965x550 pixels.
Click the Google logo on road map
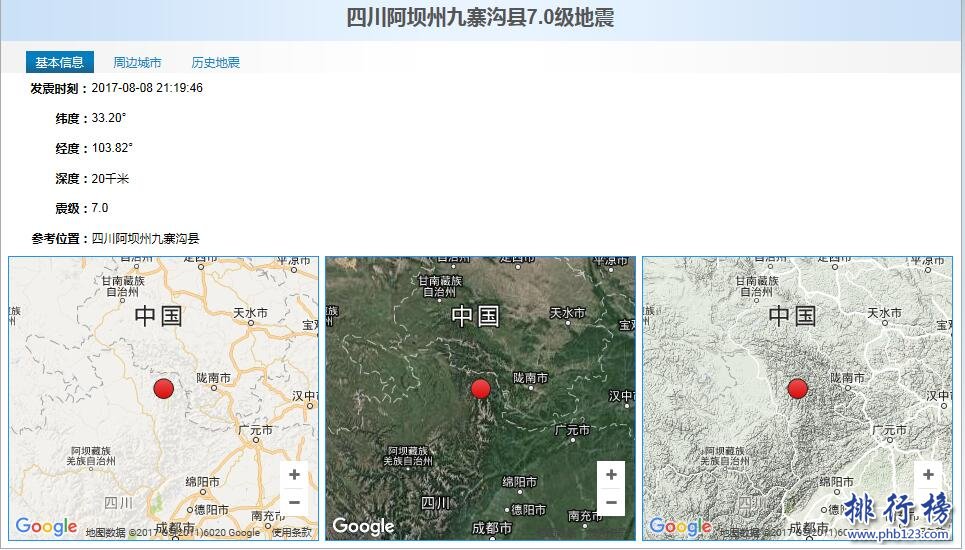[x=46, y=527]
